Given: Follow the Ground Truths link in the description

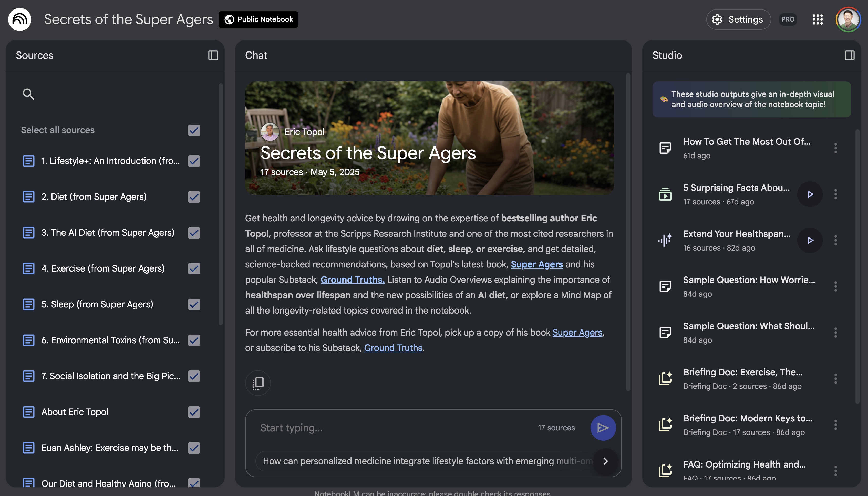Looking at the screenshot, I should pyautogui.click(x=352, y=280).
